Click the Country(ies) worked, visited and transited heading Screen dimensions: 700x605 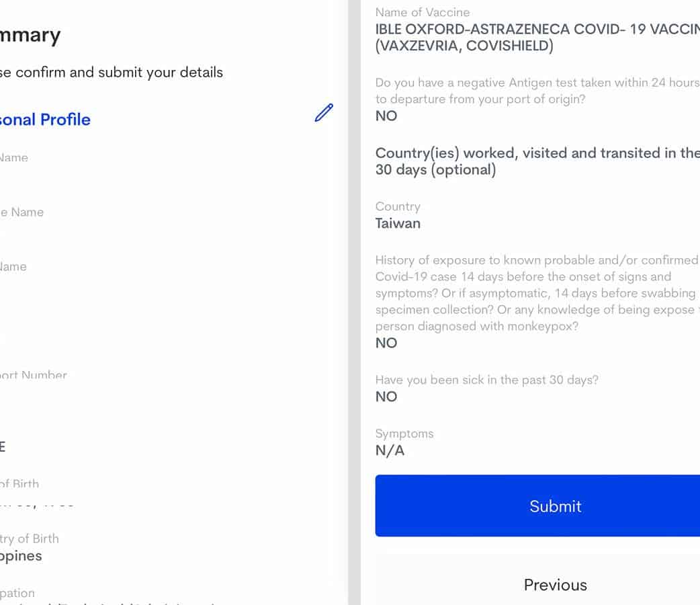pyautogui.click(x=536, y=161)
